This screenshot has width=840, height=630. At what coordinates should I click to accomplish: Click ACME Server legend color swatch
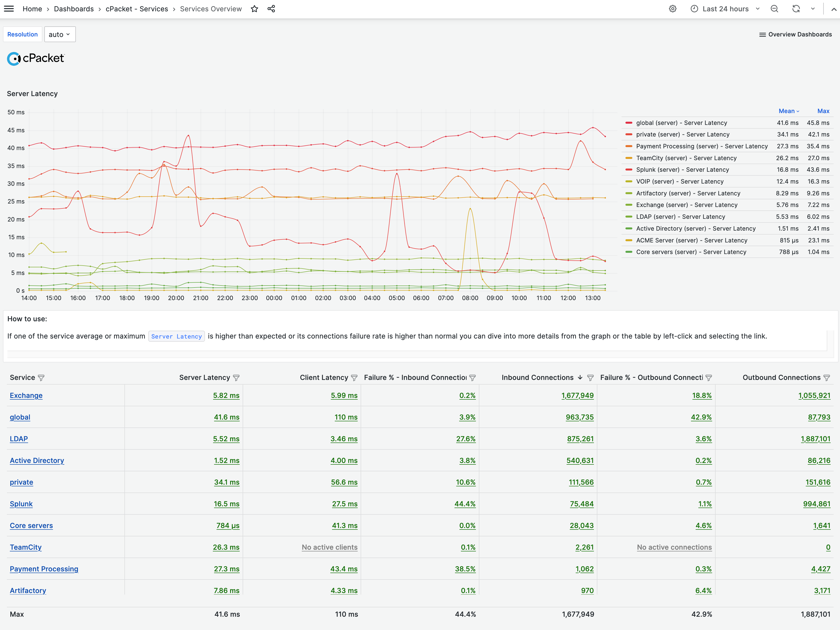(x=629, y=240)
